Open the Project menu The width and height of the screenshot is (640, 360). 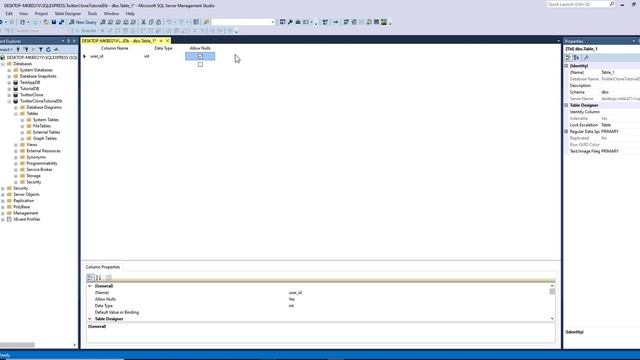(x=41, y=13)
